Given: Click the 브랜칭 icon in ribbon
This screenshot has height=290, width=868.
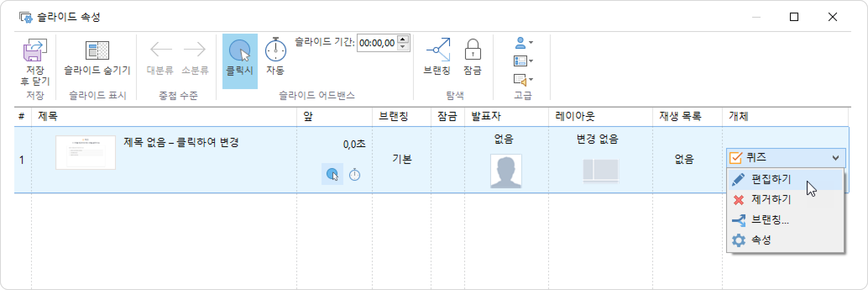Looking at the screenshot, I should (x=437, y=50).
